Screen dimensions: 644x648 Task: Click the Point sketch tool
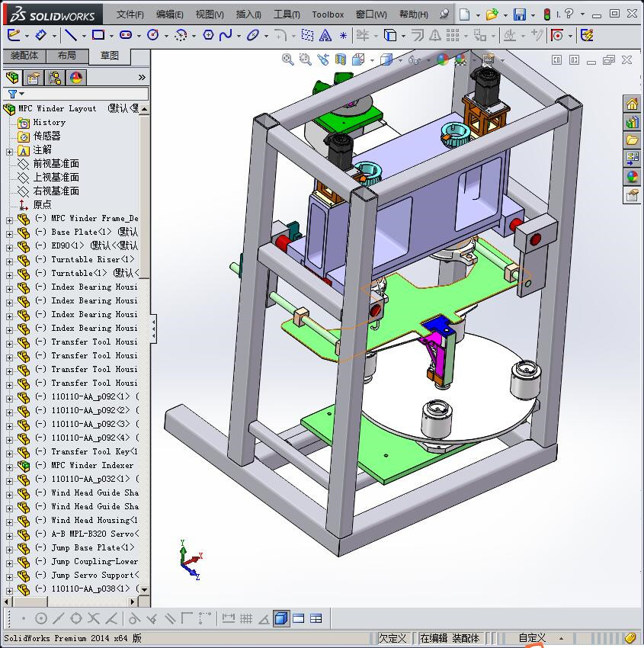point(343,36)
